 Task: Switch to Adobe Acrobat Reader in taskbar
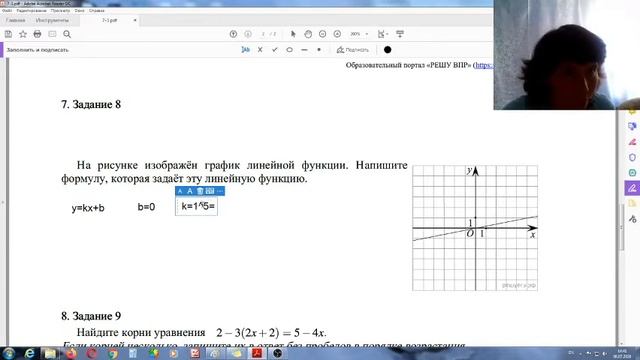click(x=257, y=353)
